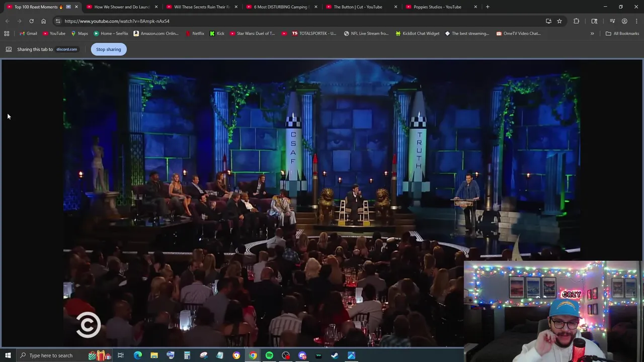Open the apps grid in bookmarks bar
Screen dimensions: 644x362
tap(7, 34)
